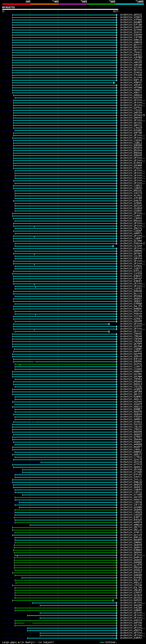Open isoform hit UniRef100_P48004-2
146x644 pixels.
pos(132,244)
